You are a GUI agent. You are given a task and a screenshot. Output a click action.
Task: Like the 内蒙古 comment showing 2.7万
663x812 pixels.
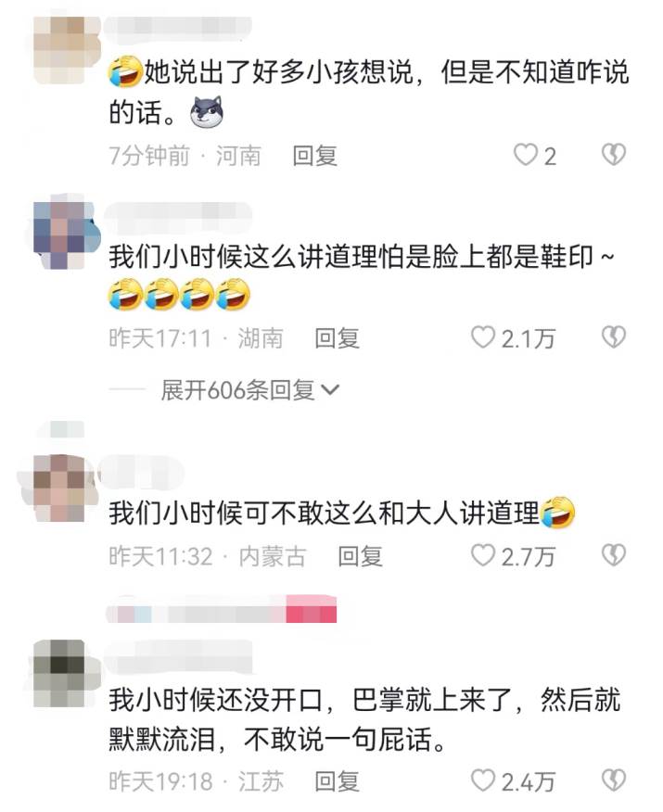coord(483,555)
